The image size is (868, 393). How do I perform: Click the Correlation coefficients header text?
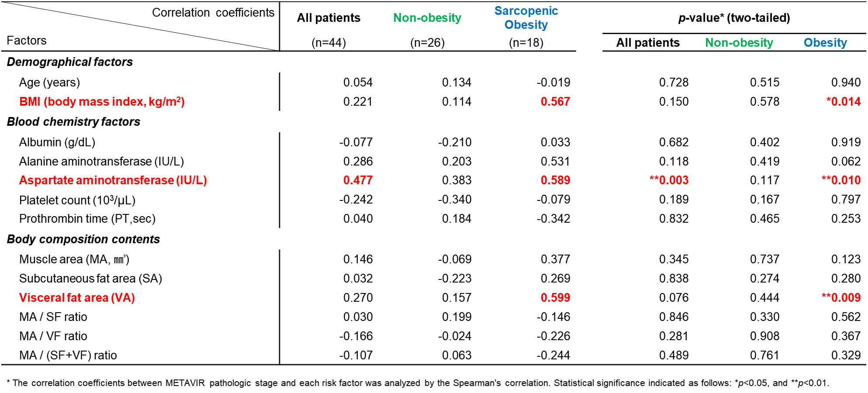pyautogui.click(x=213, y=13)
